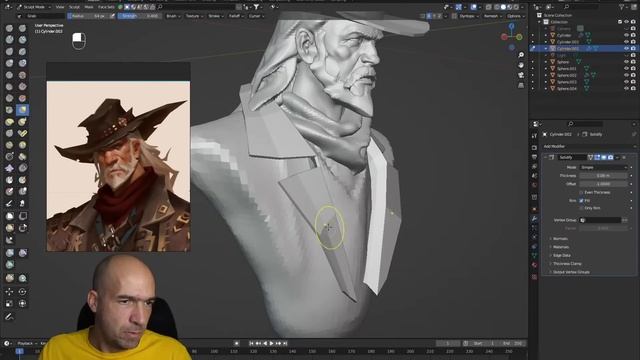Click the cowboy reference image
Image resolution: width=640 pixels, height=360 pixels.
pyautogui.click(x=118, y=166)
